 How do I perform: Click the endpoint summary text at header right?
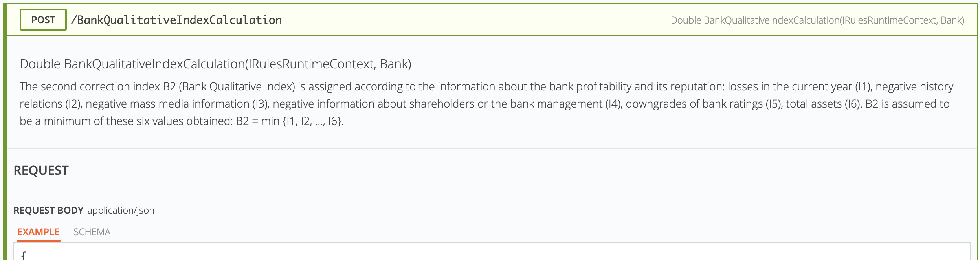[x=817, y=20]
